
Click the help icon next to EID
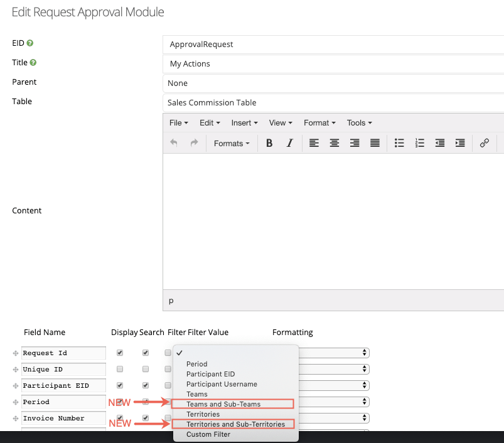(x=30, y=43)
